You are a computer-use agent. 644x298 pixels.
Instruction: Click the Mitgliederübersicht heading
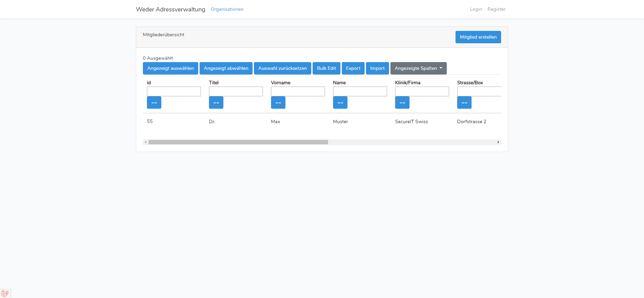[x=163, y=35]
